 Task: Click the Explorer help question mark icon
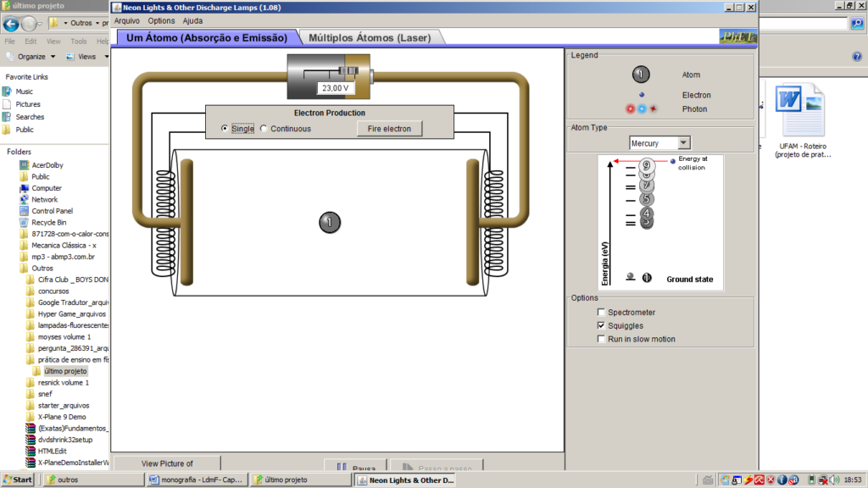coord(856,57)
